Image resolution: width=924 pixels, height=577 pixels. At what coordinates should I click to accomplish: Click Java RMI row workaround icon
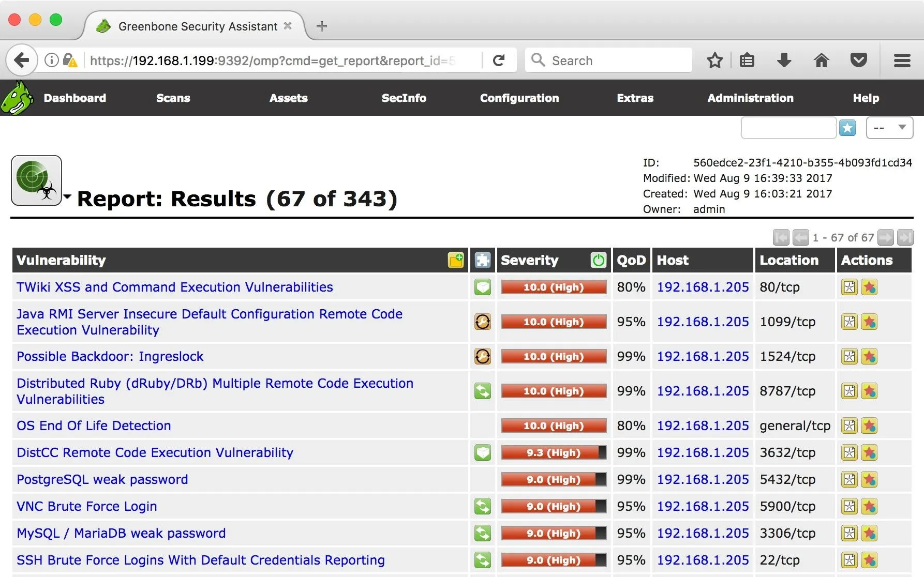pyautogui.click(x=483, y=322)
